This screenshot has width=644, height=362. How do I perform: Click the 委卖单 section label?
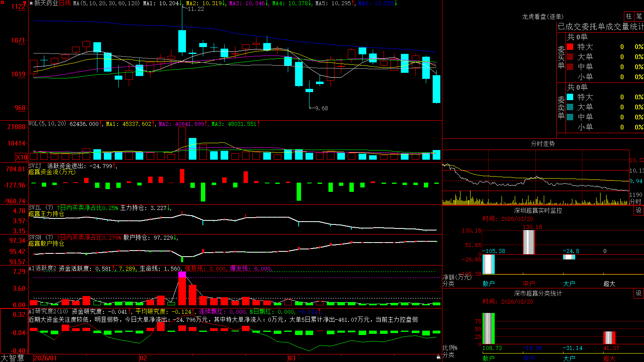point(561,107)
